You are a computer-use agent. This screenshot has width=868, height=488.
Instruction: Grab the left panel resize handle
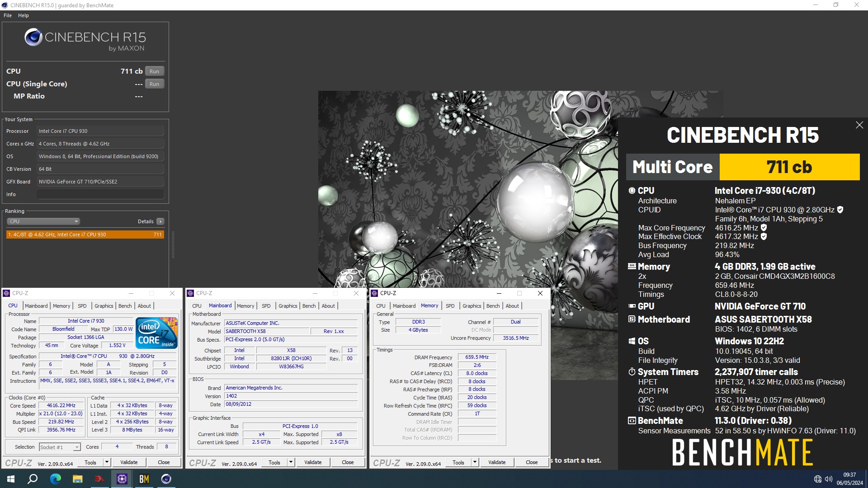pos(173,244)
